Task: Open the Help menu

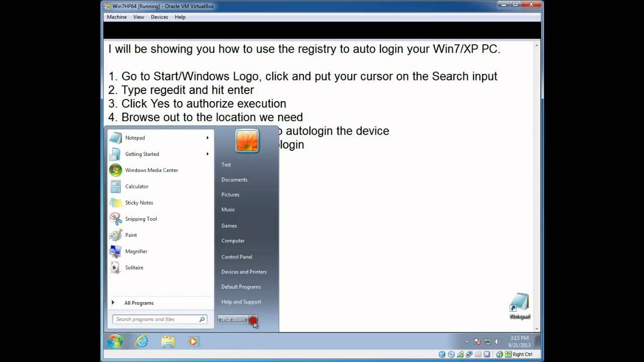Action: (180, 17)
